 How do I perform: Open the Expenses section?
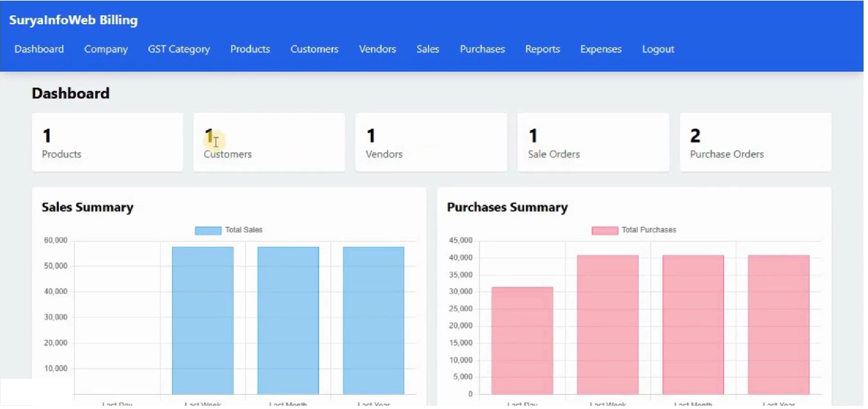pos(600,49)
